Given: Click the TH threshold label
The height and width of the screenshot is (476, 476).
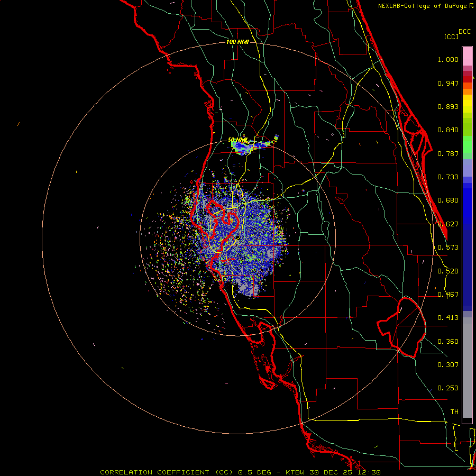Looking at the screenshot, I should tap(454, 412).
